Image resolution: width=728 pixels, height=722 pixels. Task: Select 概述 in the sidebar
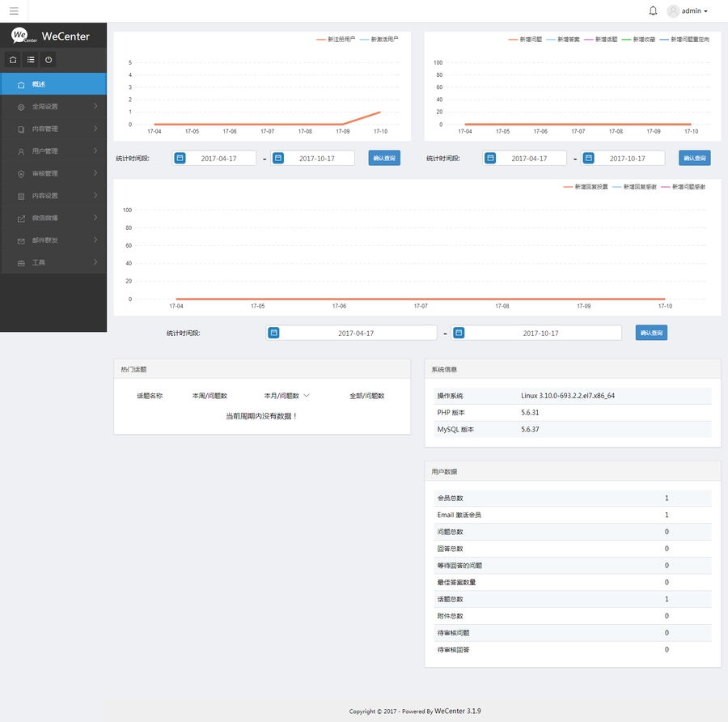coord(53,84)
